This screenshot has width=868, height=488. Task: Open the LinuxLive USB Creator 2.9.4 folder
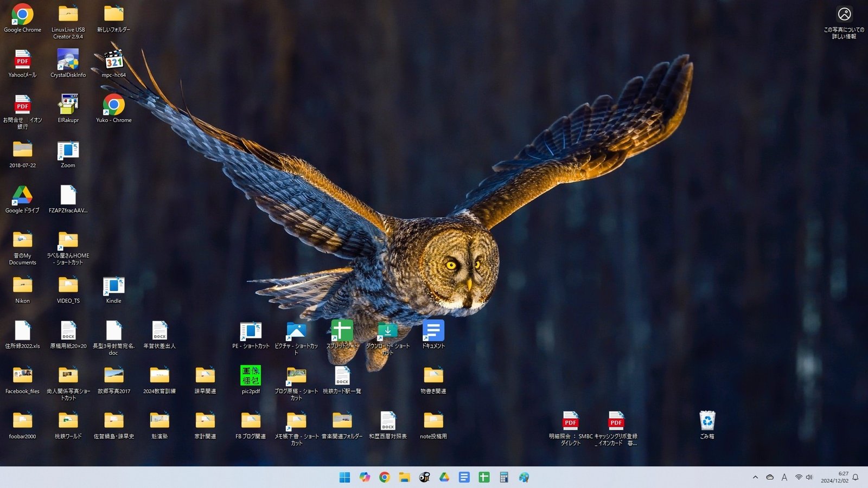pyautogui.click(x=68, y=22)
